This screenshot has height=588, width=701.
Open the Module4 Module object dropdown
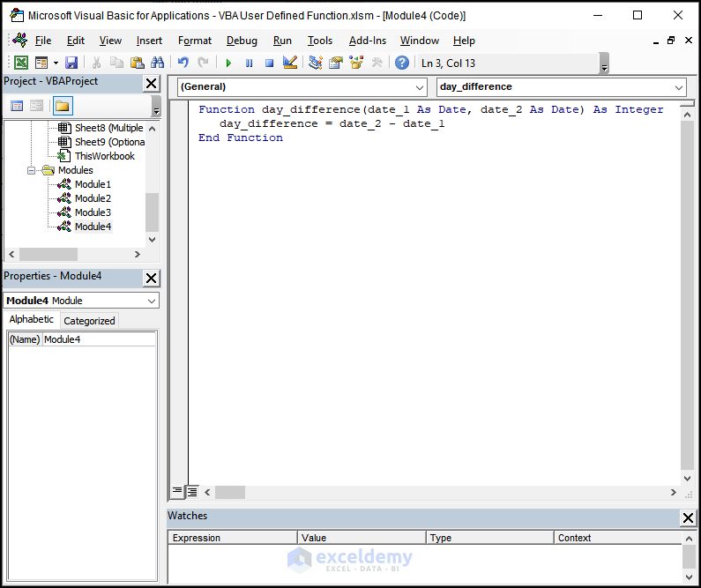(152, 301)
